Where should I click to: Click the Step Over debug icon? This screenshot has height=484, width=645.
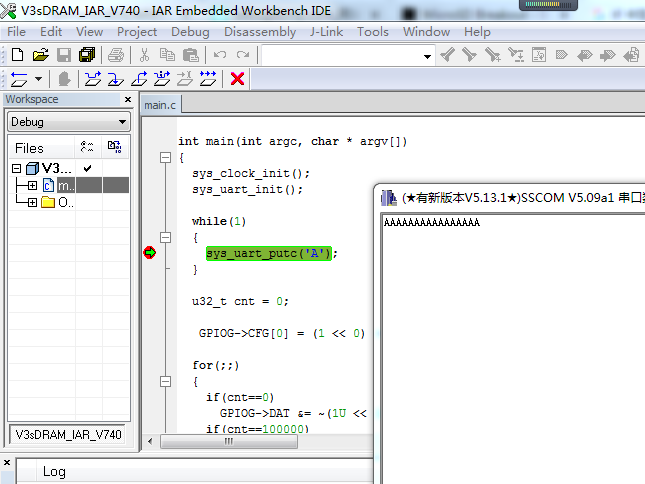pyautogui.click(x=93, y=78)
